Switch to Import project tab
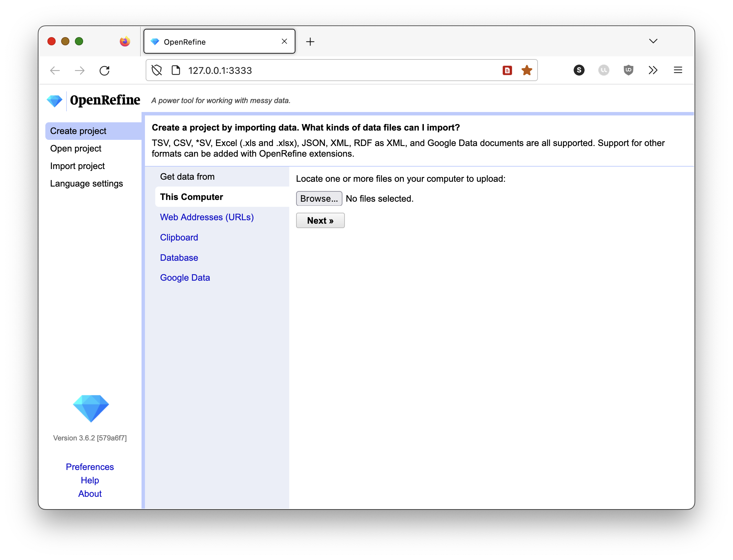 (x=77, y=166)
